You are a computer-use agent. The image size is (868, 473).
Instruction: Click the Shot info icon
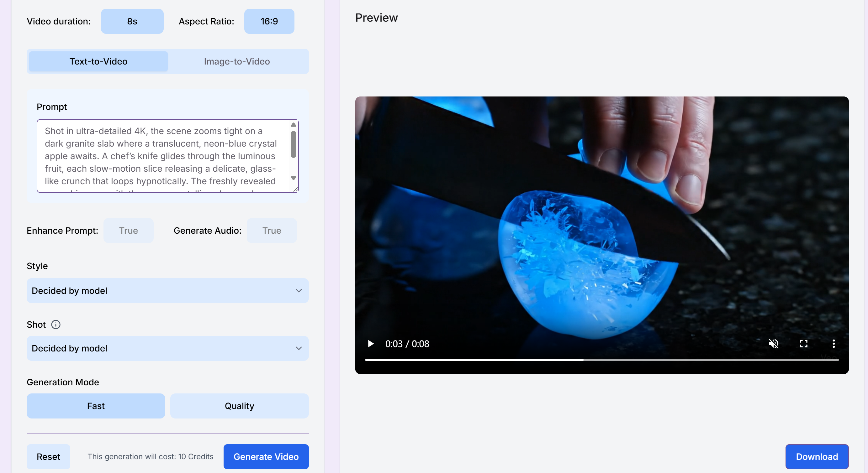pyautogui.click(x=56, y=325)
